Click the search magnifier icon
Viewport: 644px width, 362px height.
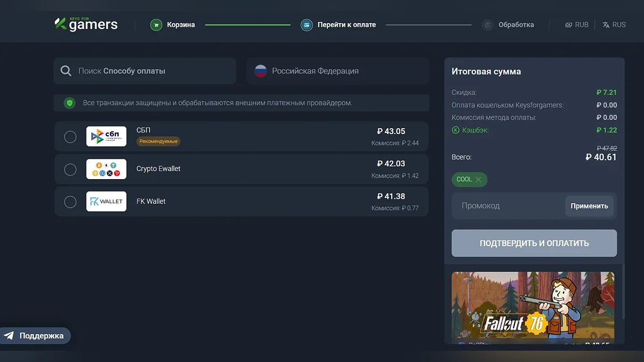(x=66, y=71)
